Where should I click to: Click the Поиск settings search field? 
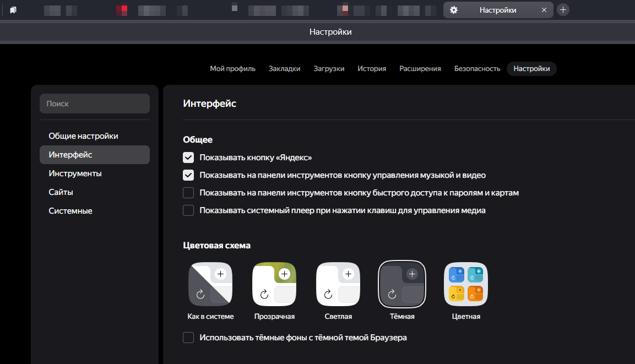point(95,104)
